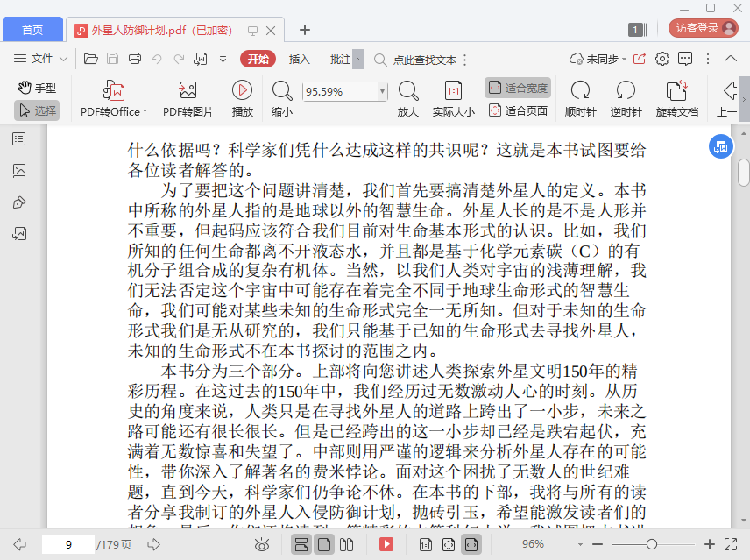Click the undo arrow
This screenshot has height=560, width=750.
click(x=157, y=59)
